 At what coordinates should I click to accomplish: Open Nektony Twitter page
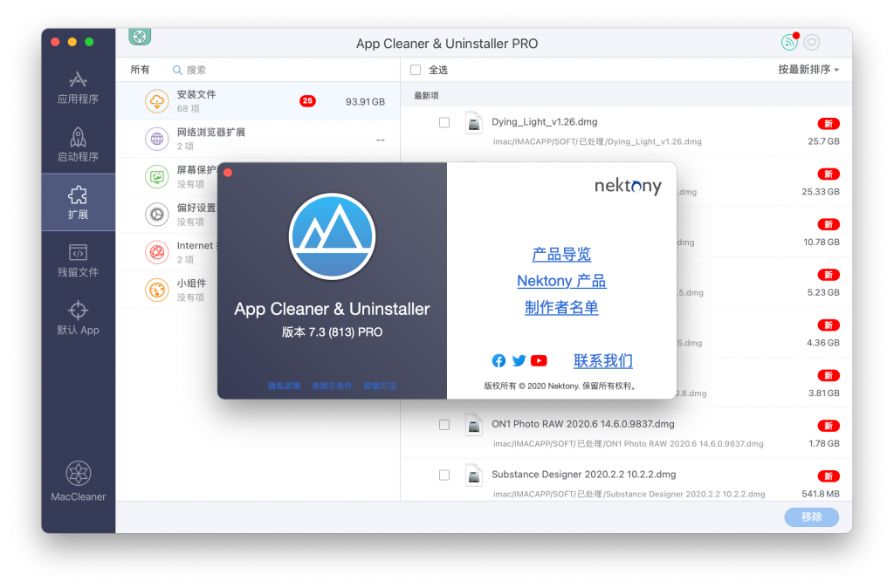519,360
